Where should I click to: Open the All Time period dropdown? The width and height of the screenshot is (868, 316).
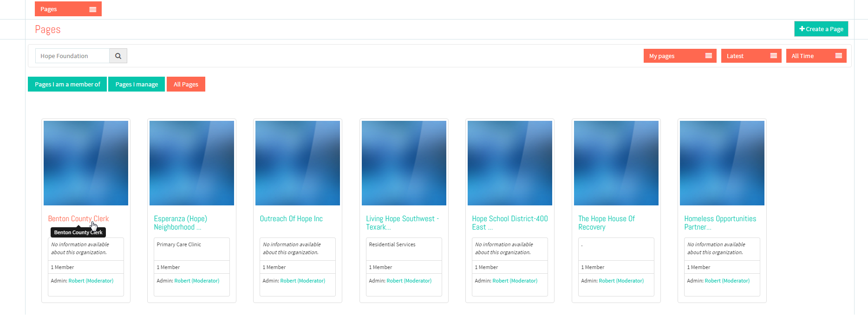816,56
